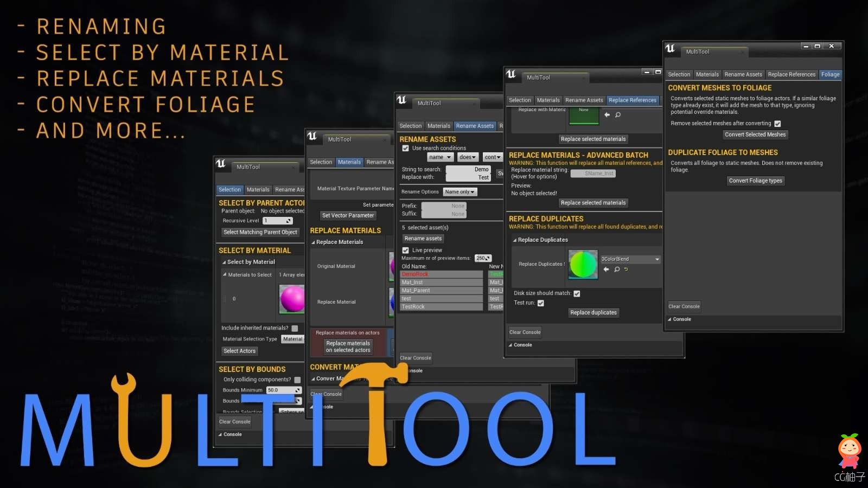Click the $Name_Inst material string field

(x=593, y=174)
